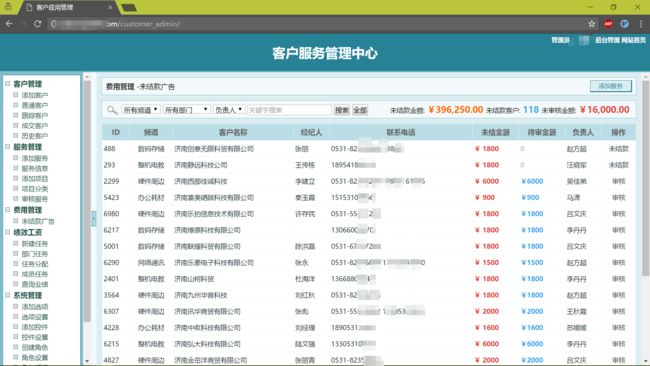This screenshot has width=650, height=366.
Task: Collapse the 服务管理 tree group
Action: point(7,147)
